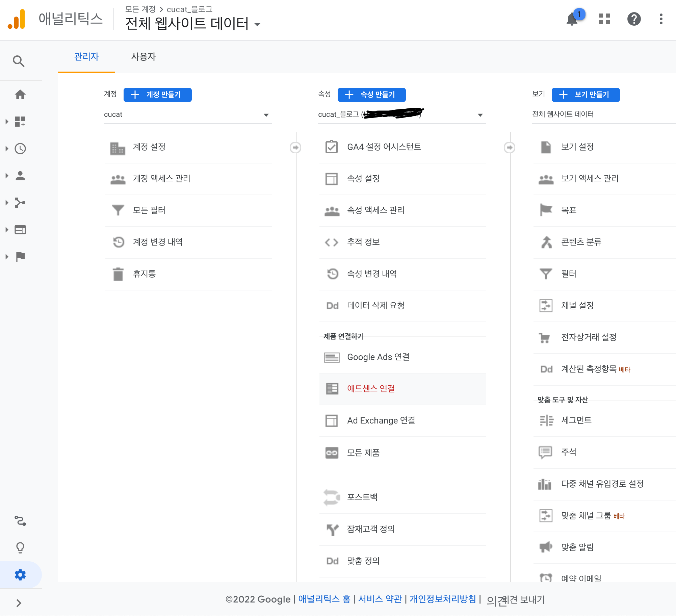The height and width of the screenshot is (616, 676).
Task: Click the 보기 만들기 button
Action: click(x=586, y=95)
